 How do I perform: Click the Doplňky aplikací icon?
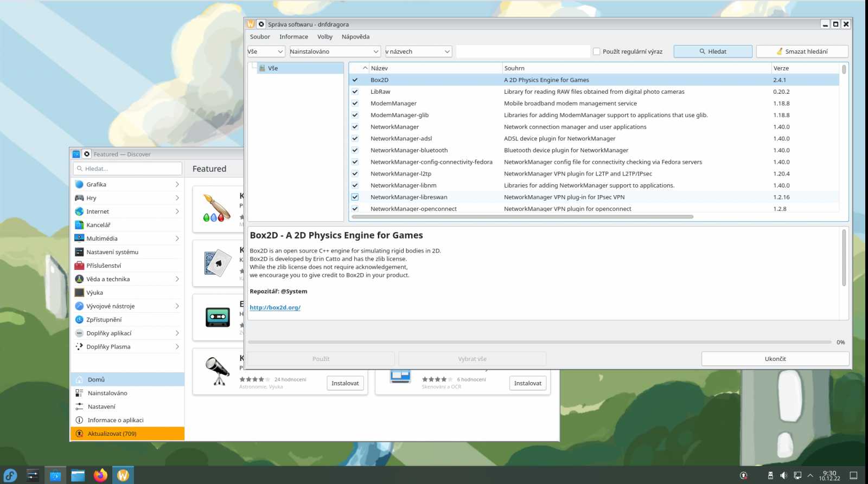click(x=79, y=333)
